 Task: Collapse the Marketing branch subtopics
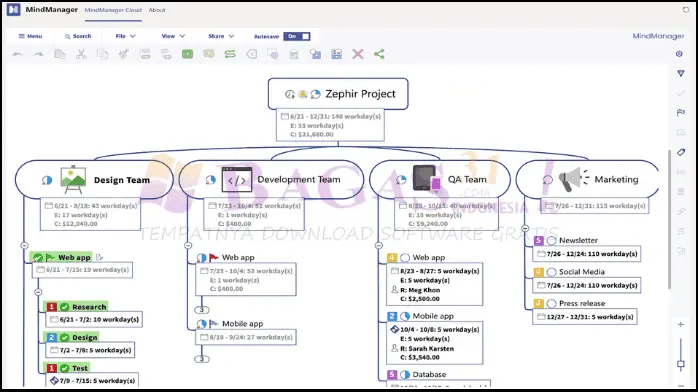click(x=525, y=228)
